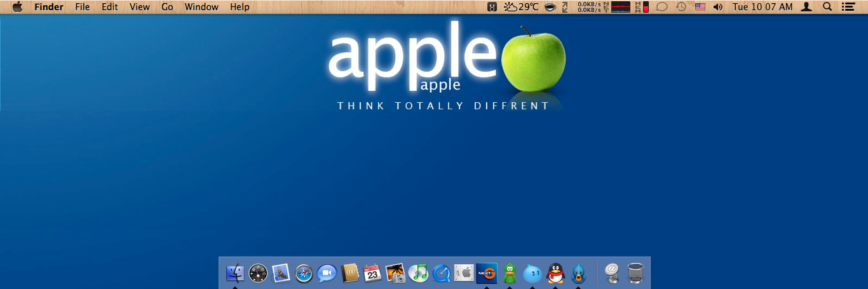Open the View menu

[140, 7]
